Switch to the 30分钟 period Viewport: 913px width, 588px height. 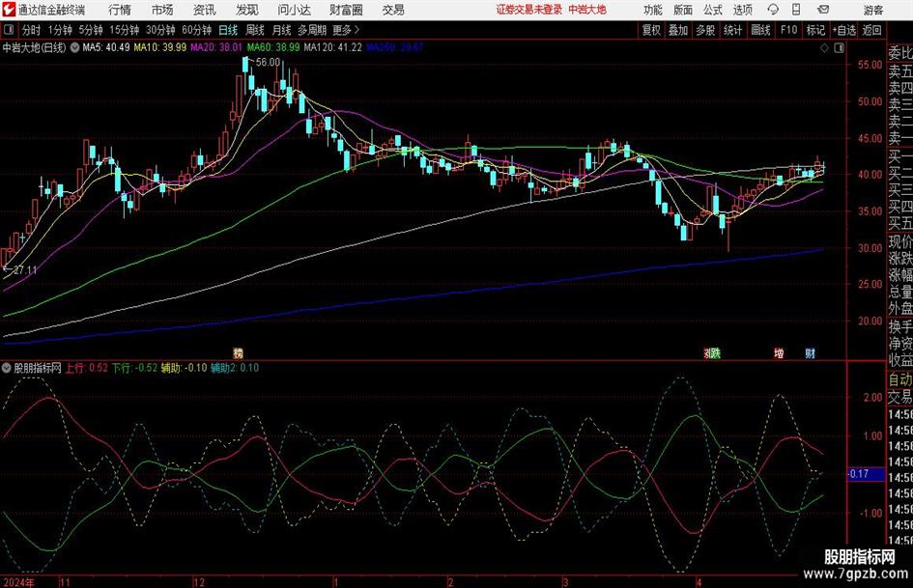[x=160, y=30]
